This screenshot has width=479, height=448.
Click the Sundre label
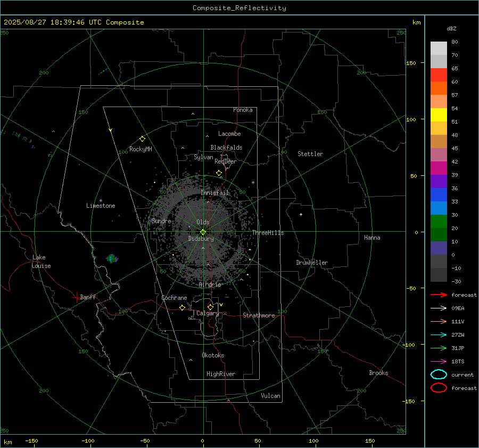click(x=161, y=221)
